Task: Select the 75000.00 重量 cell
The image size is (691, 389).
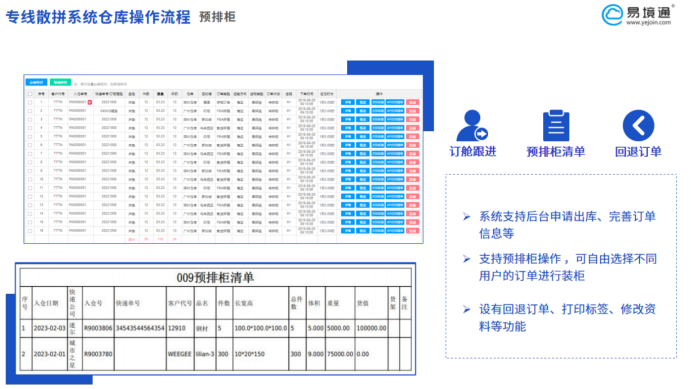Action: (x=340, y=354)
